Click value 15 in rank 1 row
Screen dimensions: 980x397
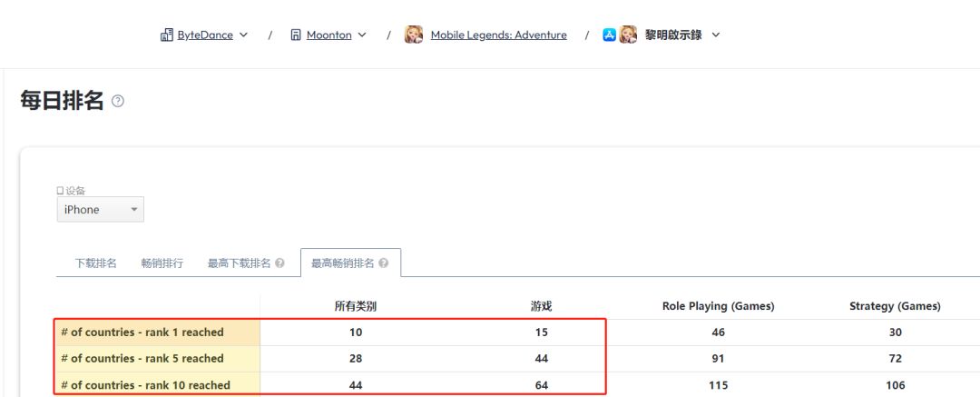[541, 332]
